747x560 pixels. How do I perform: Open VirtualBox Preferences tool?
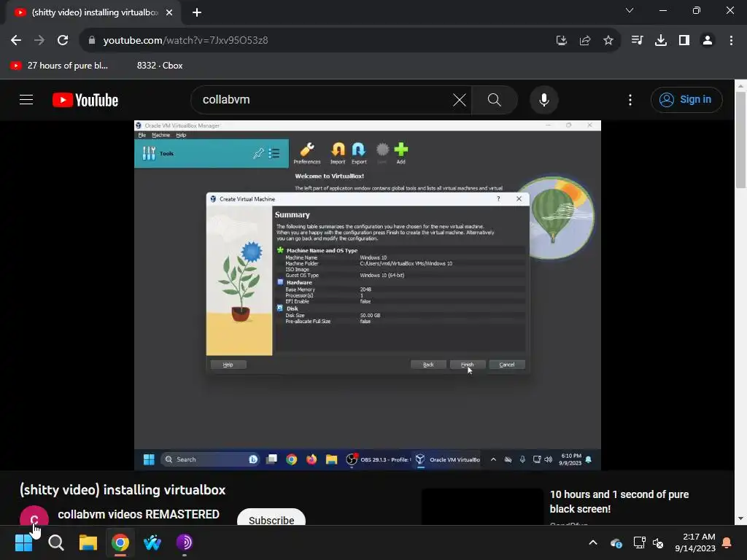[x=307, y=153]
